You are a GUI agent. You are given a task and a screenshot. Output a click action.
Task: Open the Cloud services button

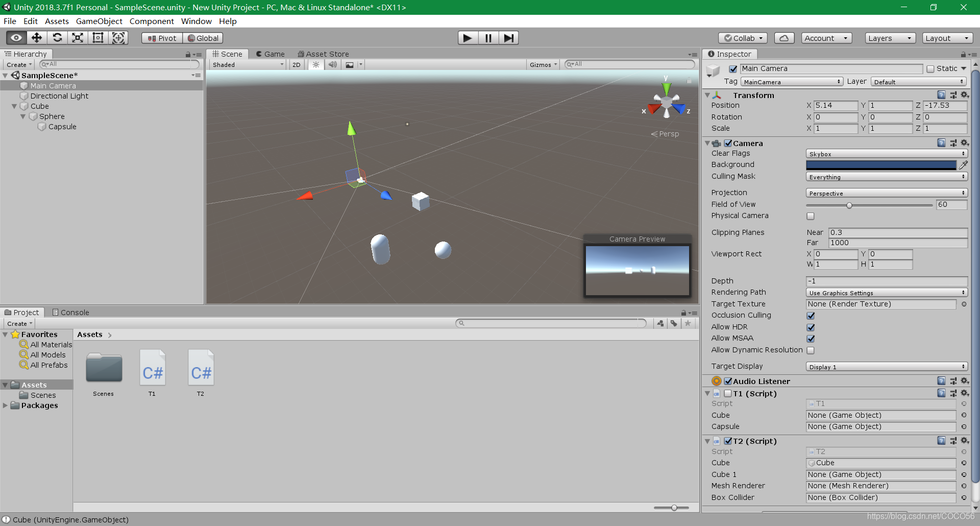(785, 38)
